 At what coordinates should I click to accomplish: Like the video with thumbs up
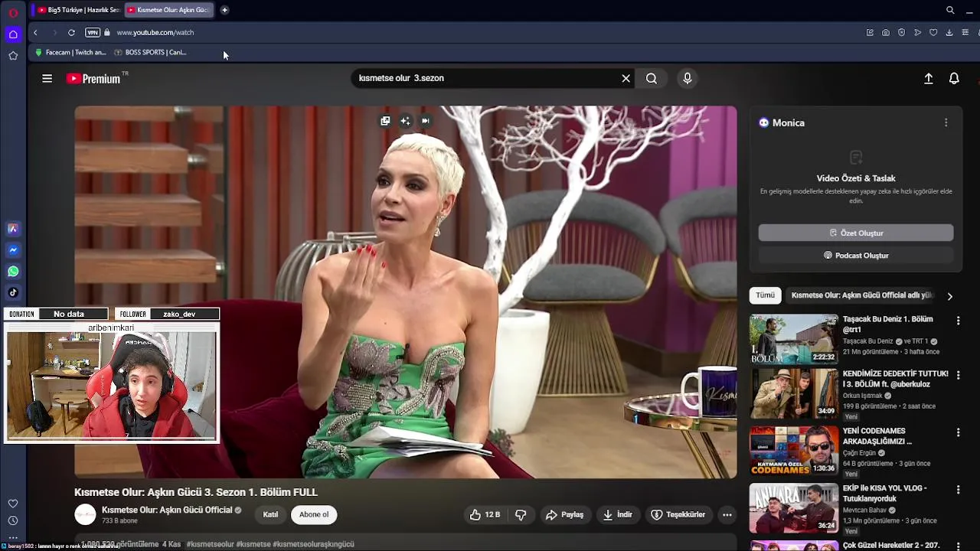(485, 515)
